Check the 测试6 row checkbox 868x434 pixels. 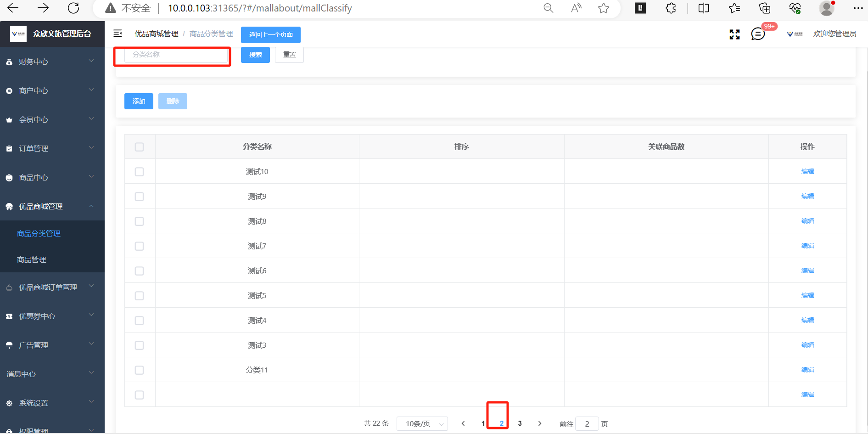point(140,271)
